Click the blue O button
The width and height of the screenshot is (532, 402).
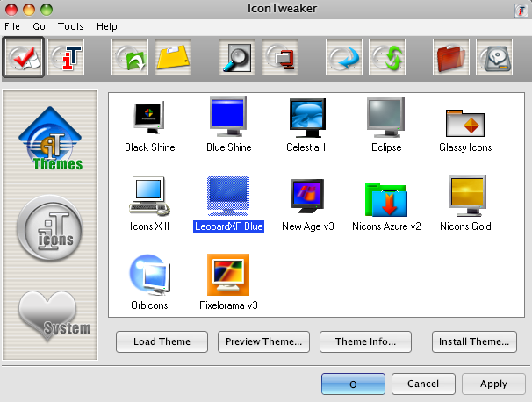click(x=353, y=384)
